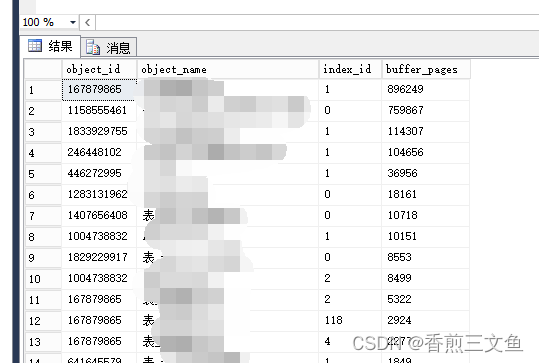This screenshot has width=539, height=363.
Task: Switch to the 消息 tab
Action: pos(109,47)
